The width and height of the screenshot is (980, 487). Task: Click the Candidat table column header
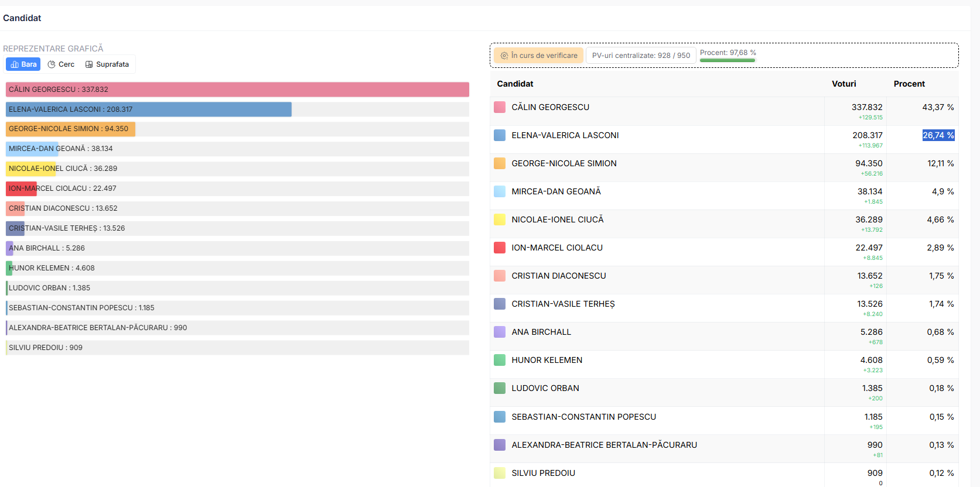pos(515,84)
